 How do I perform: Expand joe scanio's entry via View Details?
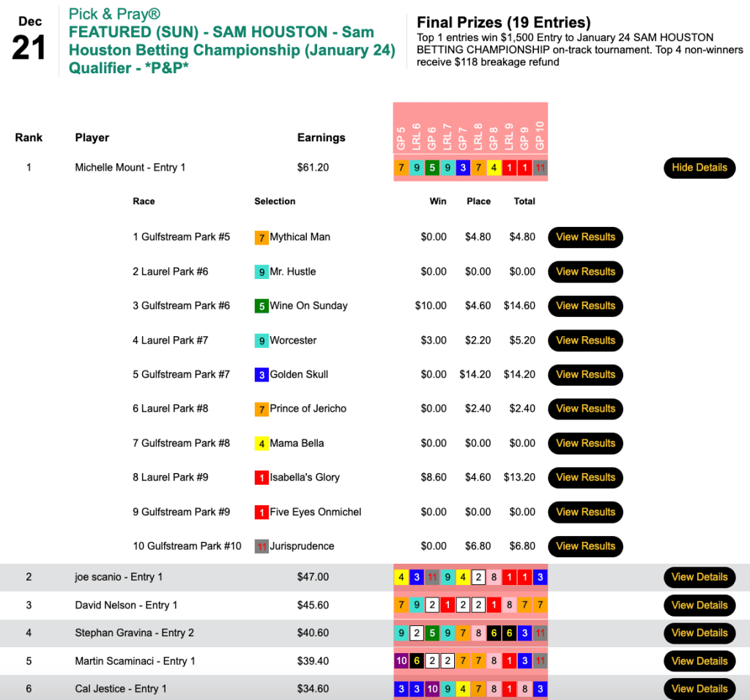[x=699, y=577]
